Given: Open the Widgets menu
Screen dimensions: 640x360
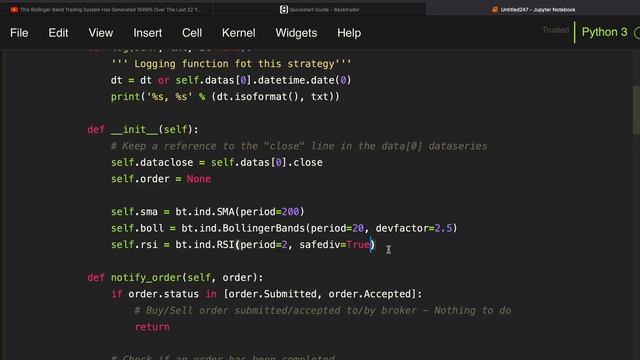Looking at the screenshot, I should 296,33.
